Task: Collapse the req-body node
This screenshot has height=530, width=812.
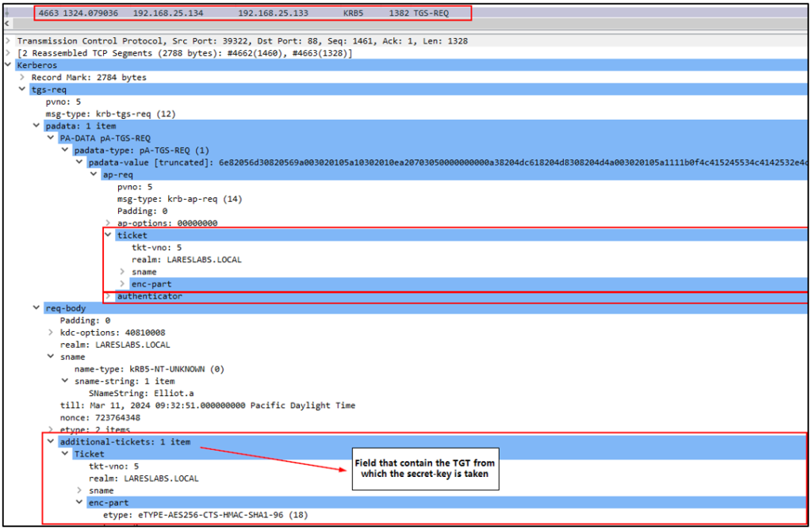Action: [36, 308]
